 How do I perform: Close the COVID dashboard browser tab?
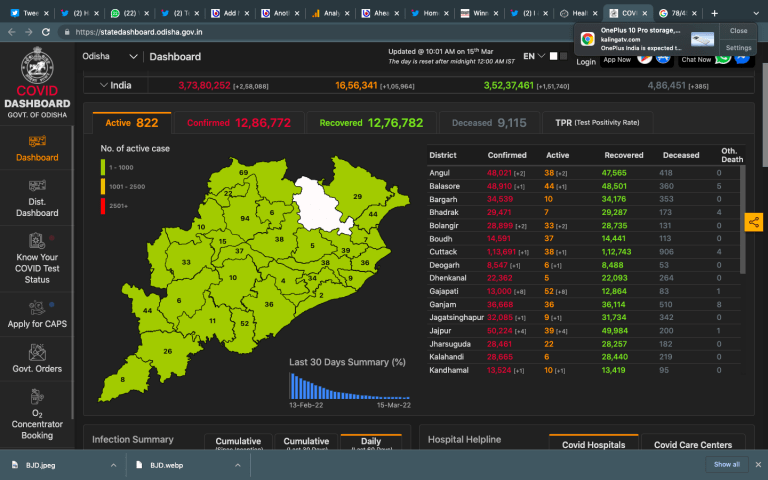[x=645, y=13]
